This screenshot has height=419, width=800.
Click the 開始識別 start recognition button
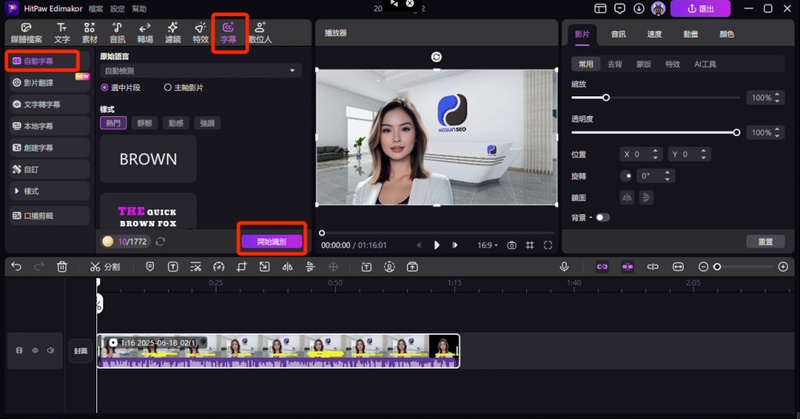[271, 242]
